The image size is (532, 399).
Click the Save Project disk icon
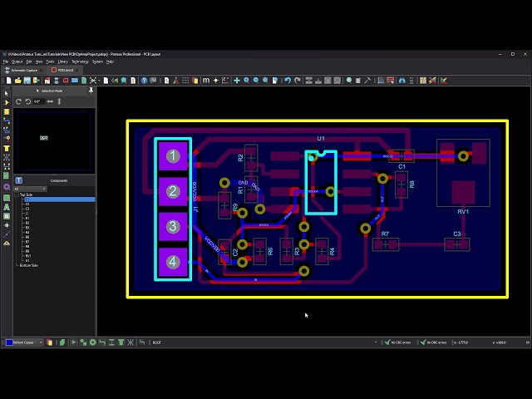(27, 81)
